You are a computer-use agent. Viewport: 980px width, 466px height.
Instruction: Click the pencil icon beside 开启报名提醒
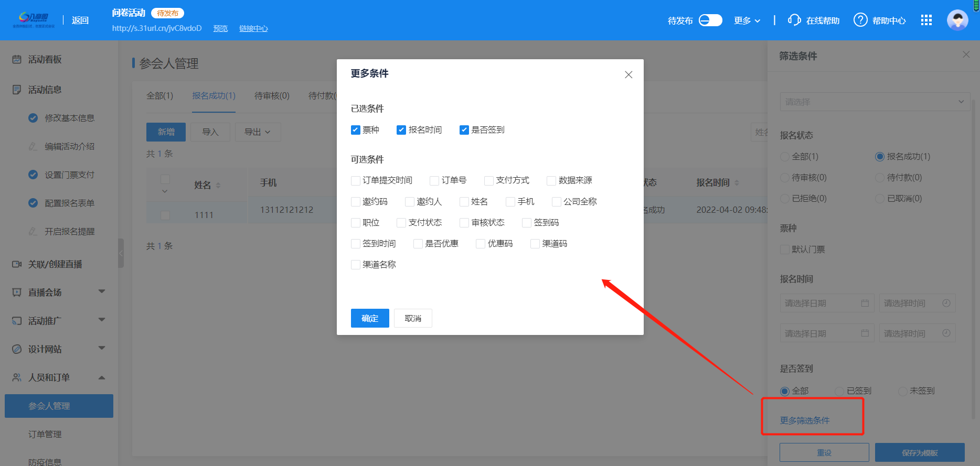(33, 231)
